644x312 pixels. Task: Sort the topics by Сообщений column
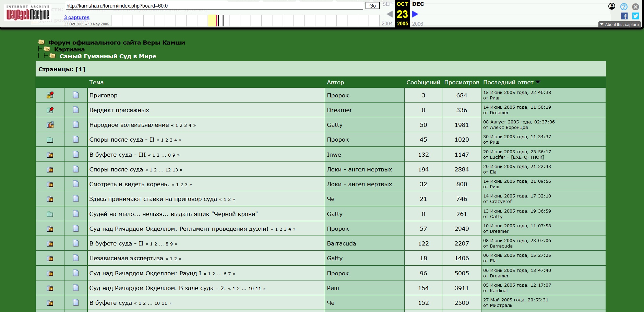tap(423, 82)
